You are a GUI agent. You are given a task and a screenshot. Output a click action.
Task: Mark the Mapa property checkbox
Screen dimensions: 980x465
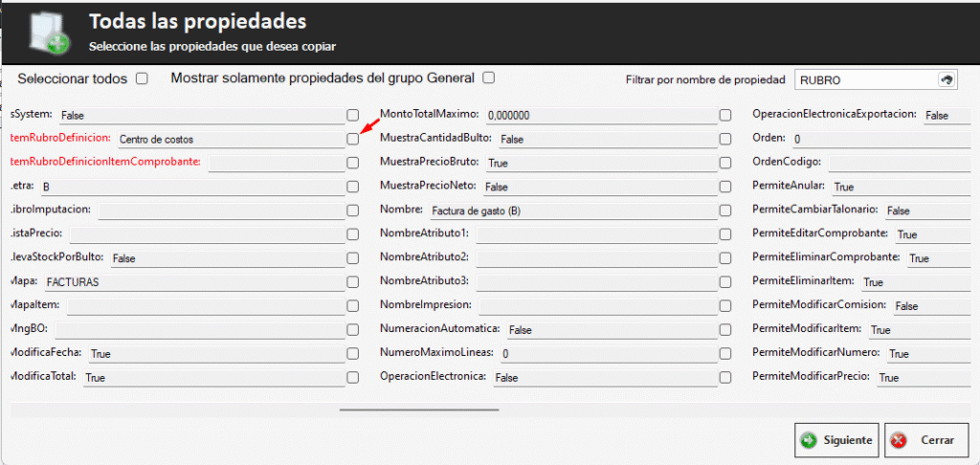pyautogui.click(x=353, y=282)
